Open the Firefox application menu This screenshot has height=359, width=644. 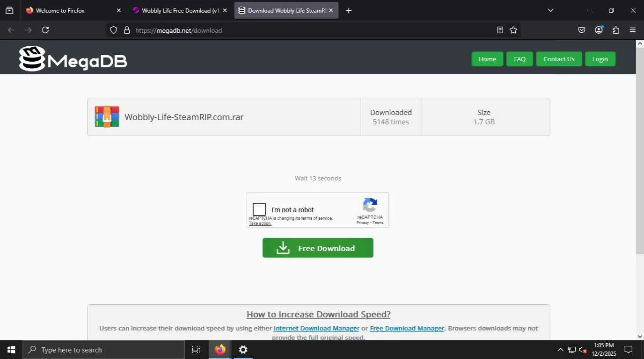pos(633,30)
